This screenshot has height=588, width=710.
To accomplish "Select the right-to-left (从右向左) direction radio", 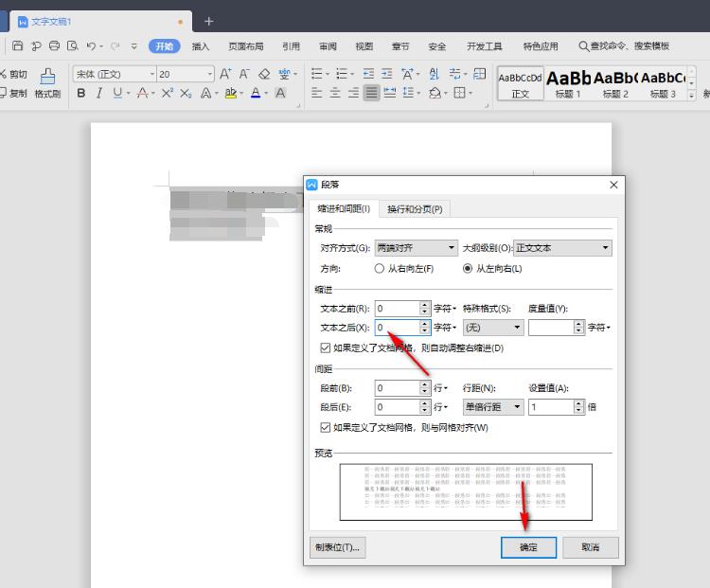I will tap(379, 269).
